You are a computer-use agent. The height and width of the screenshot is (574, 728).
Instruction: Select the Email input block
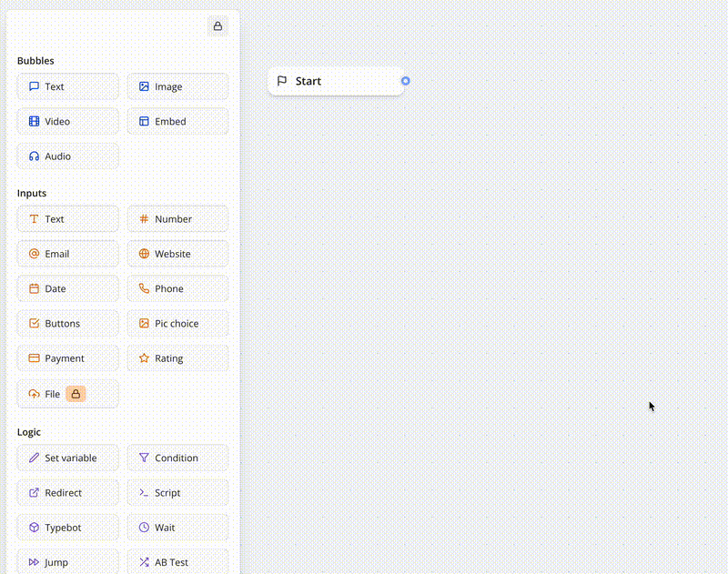click(x=67, y=254)
